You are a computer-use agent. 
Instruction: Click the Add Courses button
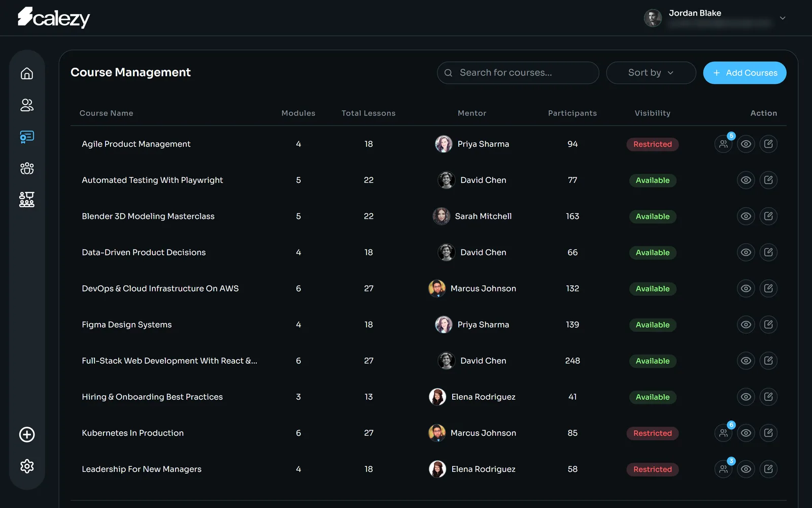pos(745,73)
